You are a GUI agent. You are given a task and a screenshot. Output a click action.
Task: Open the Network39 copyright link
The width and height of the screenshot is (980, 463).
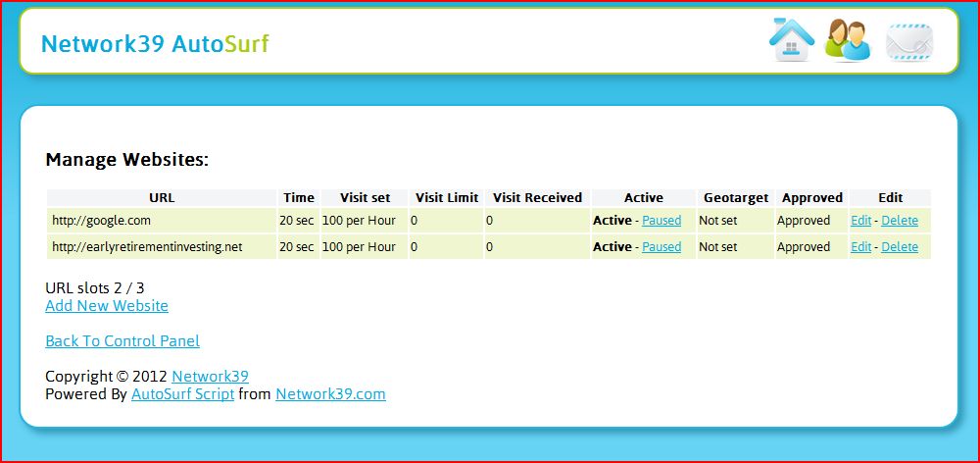(210, 376)
